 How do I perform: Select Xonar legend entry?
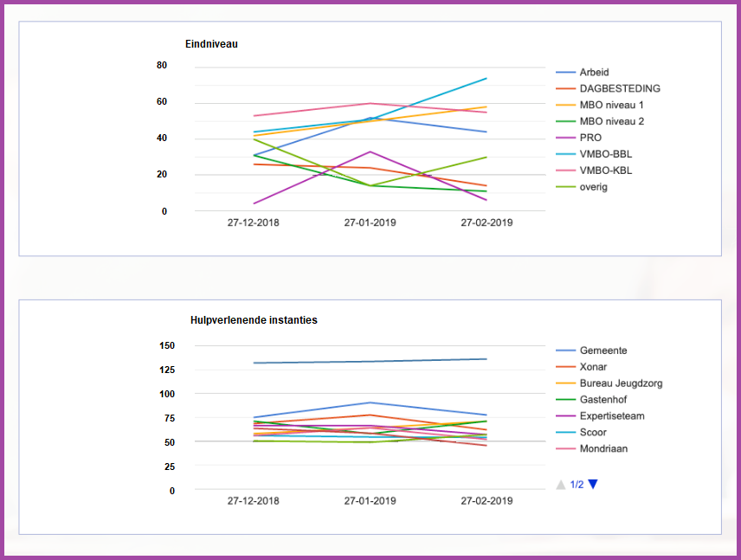593,367
